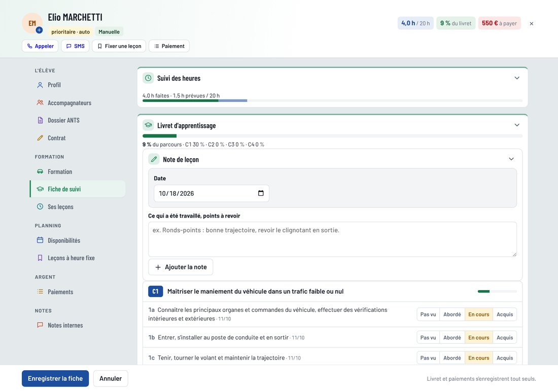Click the graduation cap icon beside Livret d'apprentissage
The image size is (558, 392).
[x=148, y=125]
